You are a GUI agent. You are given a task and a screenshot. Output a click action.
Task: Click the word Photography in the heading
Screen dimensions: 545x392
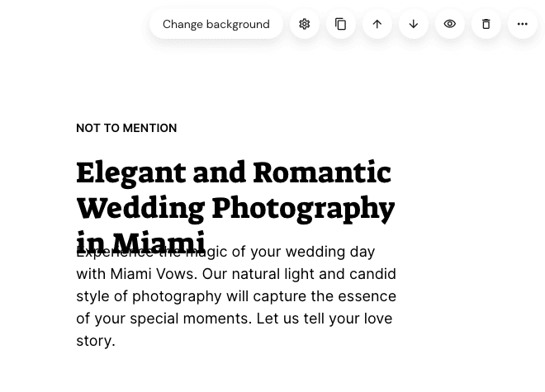303,210
